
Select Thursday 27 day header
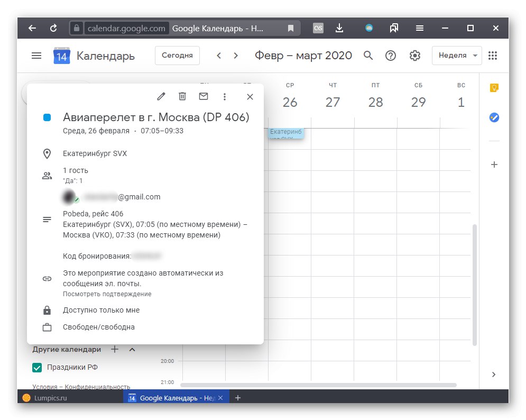(333, 102)
